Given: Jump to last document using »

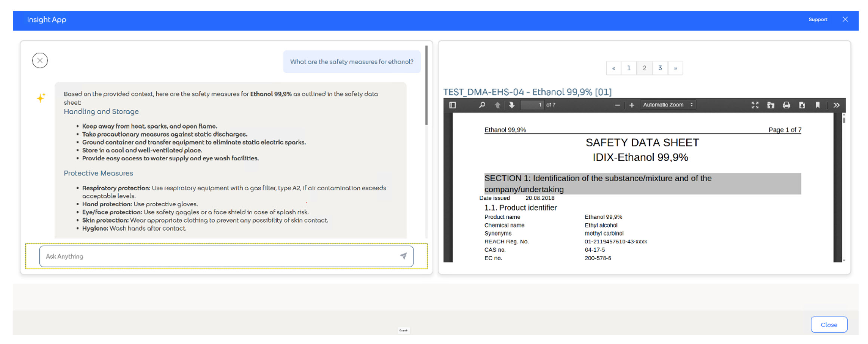Looking at the screenshot, I should [x=675, y=68].
